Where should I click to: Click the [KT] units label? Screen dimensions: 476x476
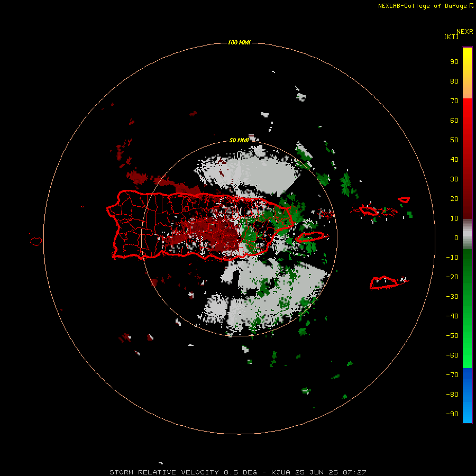tap(451, 36)
